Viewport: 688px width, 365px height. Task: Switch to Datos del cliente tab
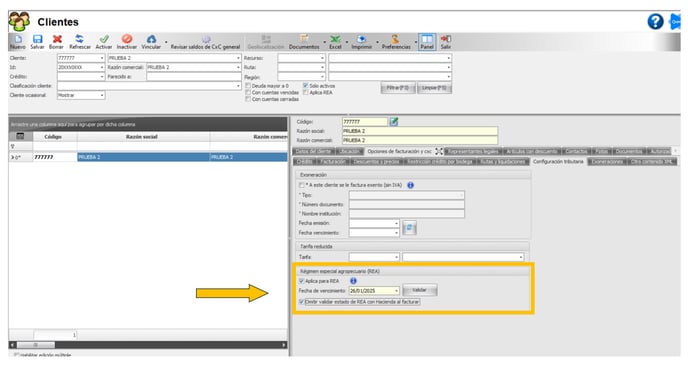pyautogui.click(x=313, y=151)
